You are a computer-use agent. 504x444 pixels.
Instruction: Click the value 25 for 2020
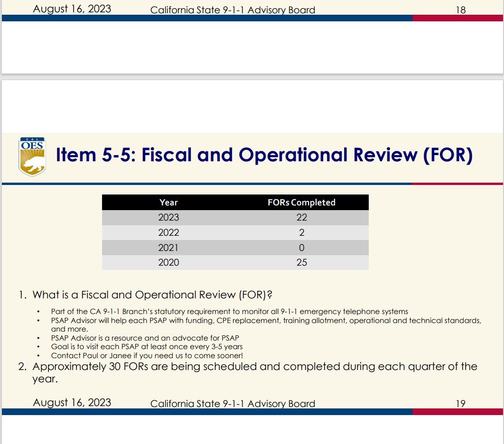[x=301, y=262]
